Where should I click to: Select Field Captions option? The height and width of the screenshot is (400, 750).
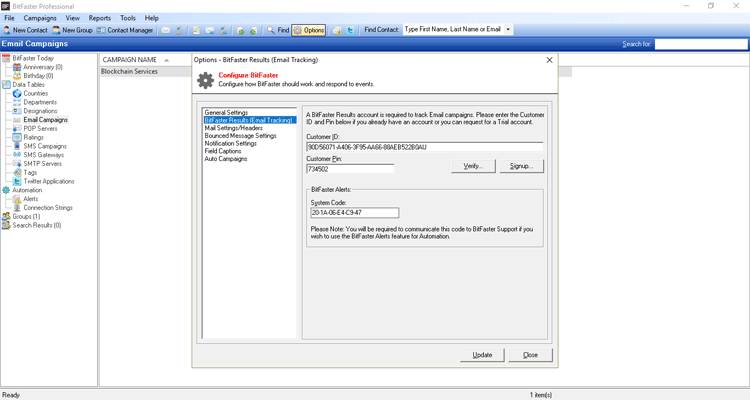pos(223,151)
